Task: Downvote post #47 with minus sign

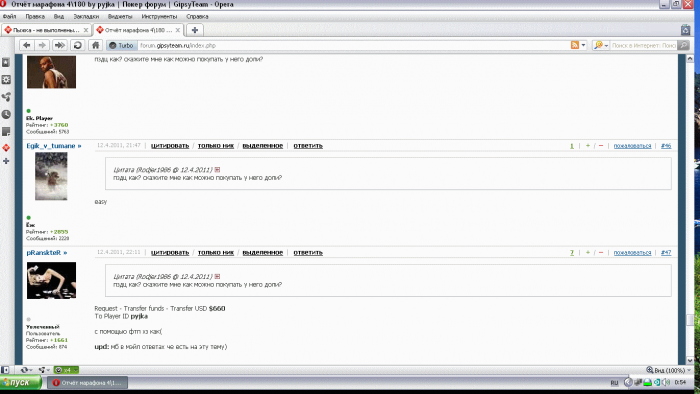Action: (x=601, y=252)
